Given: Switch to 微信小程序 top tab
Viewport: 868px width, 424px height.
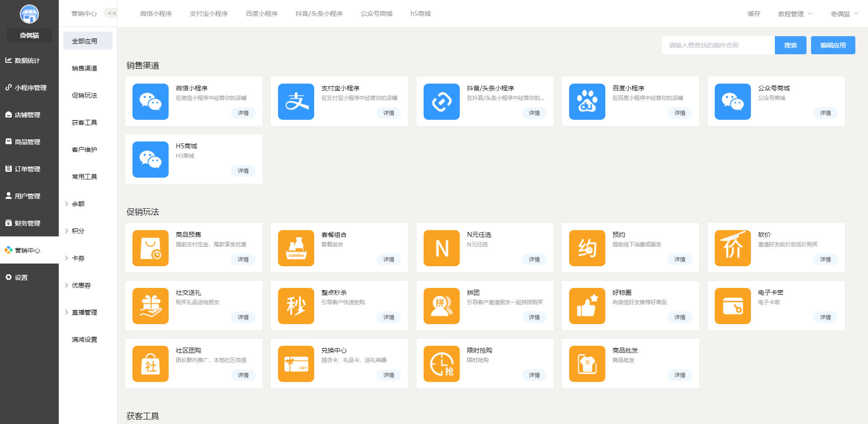Looking at the screenshot, I should pos(156,14).
